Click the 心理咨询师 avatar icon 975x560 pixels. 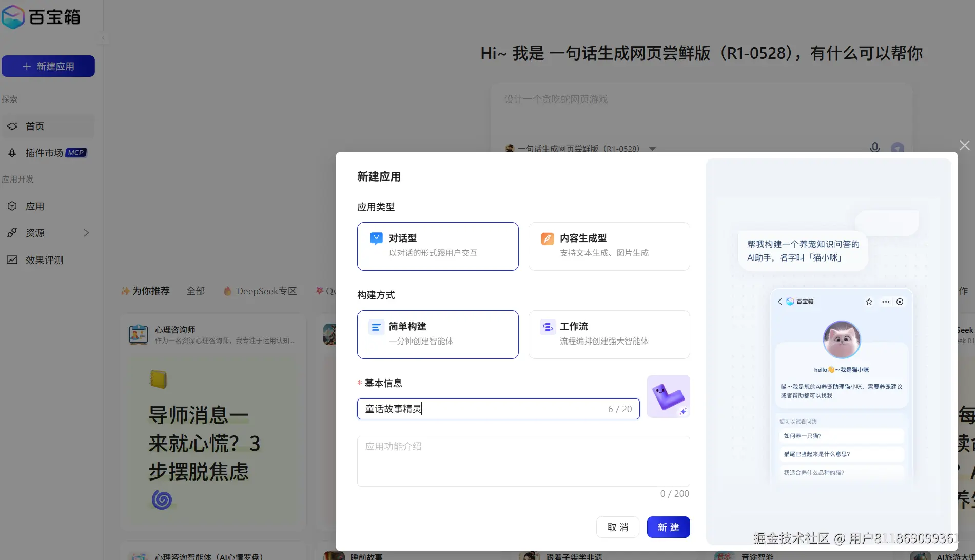click(139, 334)
